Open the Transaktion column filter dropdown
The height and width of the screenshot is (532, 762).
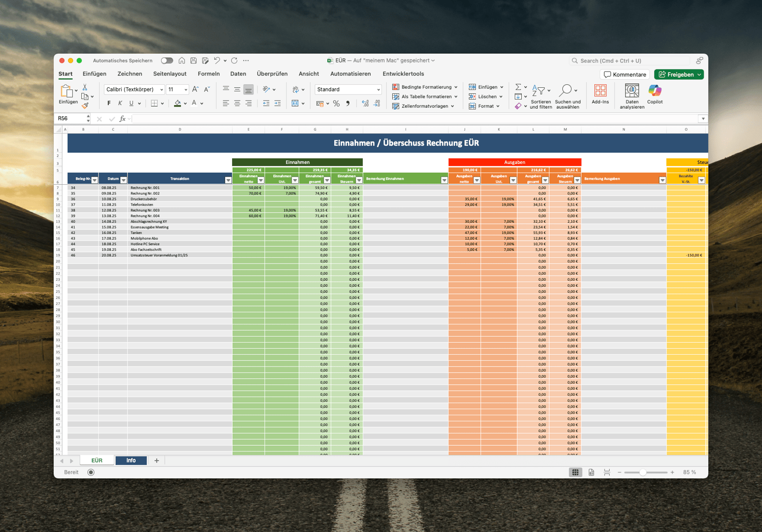(x=228, y=180)
